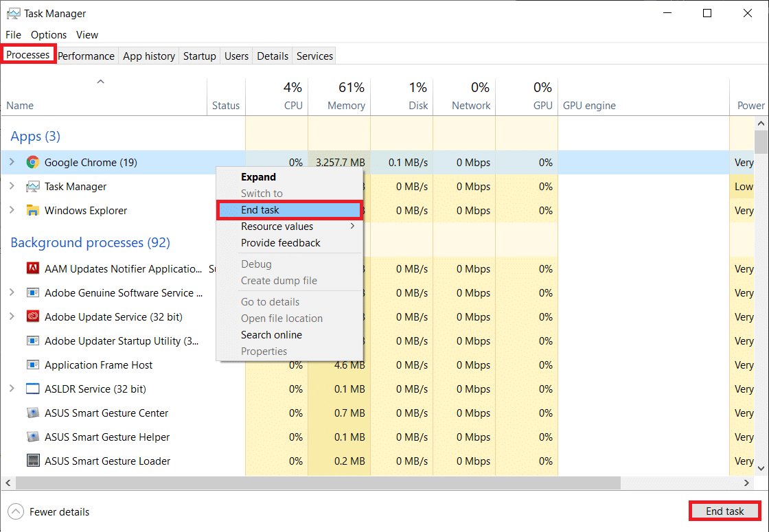Click the Task Manager process icon
The height and width of the screenshot is (532, 769).
pos(32,187)
